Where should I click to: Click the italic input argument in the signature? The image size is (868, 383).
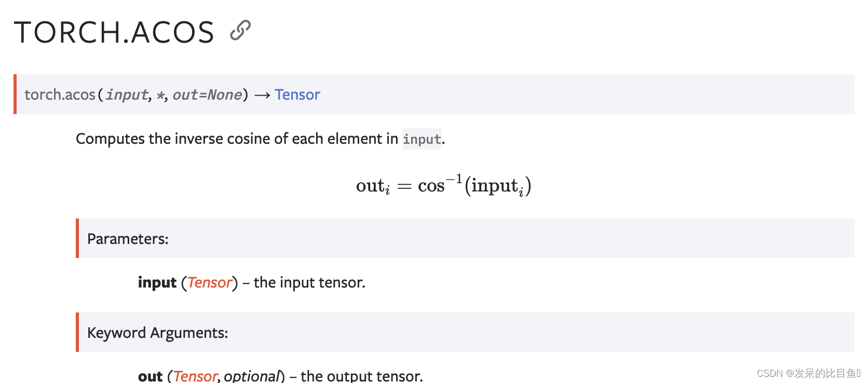pos(127,94)
